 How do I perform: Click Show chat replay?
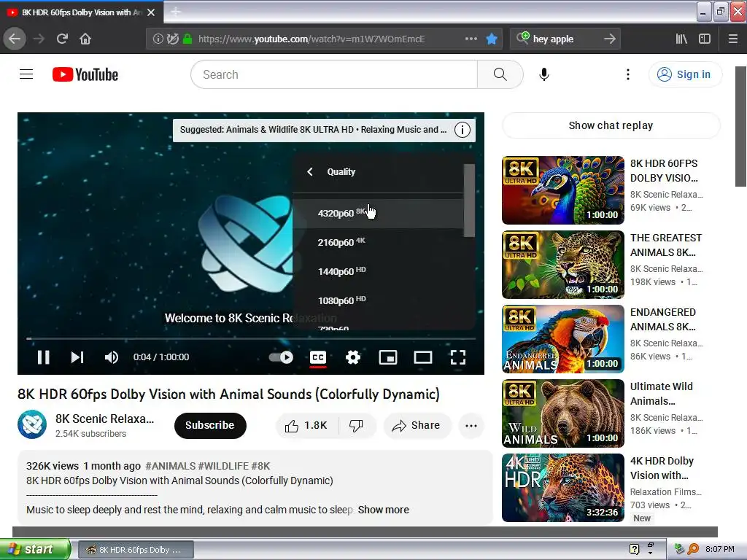click(611, 125)
